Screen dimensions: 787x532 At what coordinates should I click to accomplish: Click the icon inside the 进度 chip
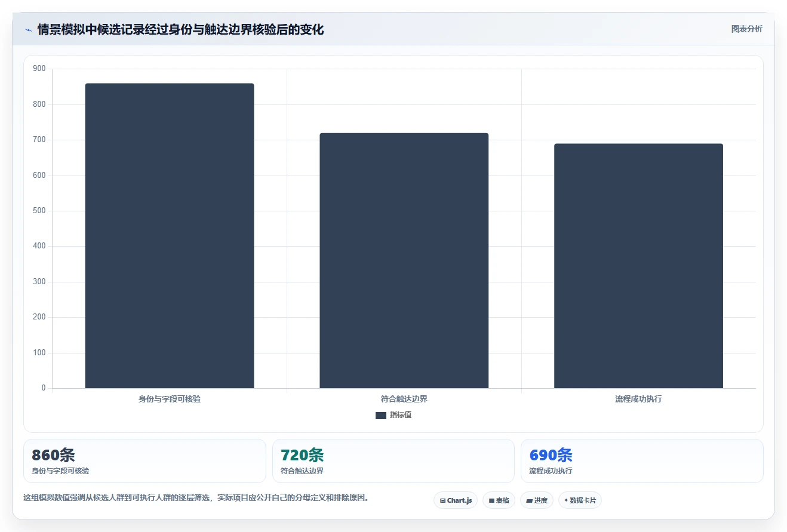click(x=529, y=501)
